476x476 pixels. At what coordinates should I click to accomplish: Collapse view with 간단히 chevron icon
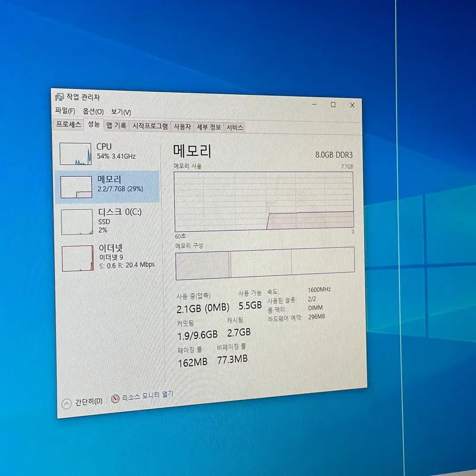(66, 403)
